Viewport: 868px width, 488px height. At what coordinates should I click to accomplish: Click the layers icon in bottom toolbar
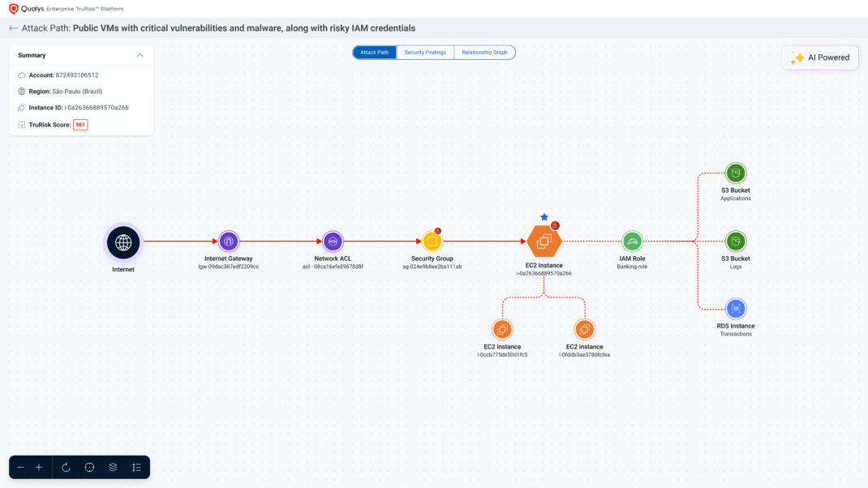point(112,467)
